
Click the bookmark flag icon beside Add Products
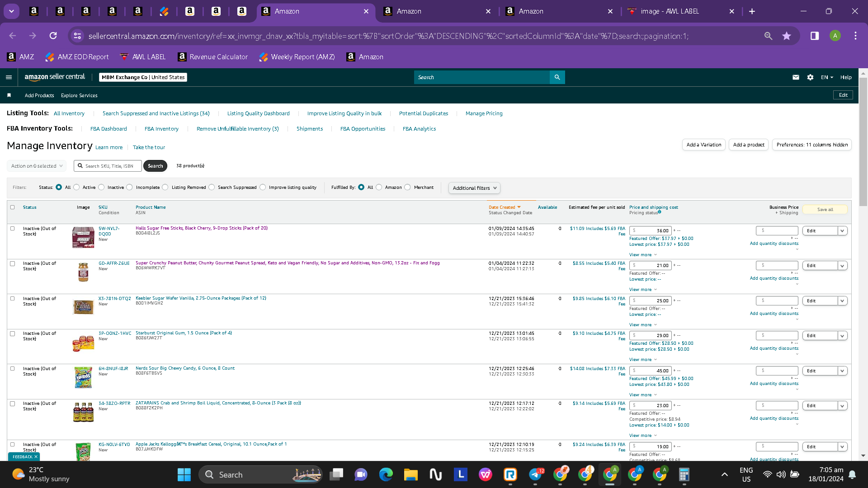9,95
